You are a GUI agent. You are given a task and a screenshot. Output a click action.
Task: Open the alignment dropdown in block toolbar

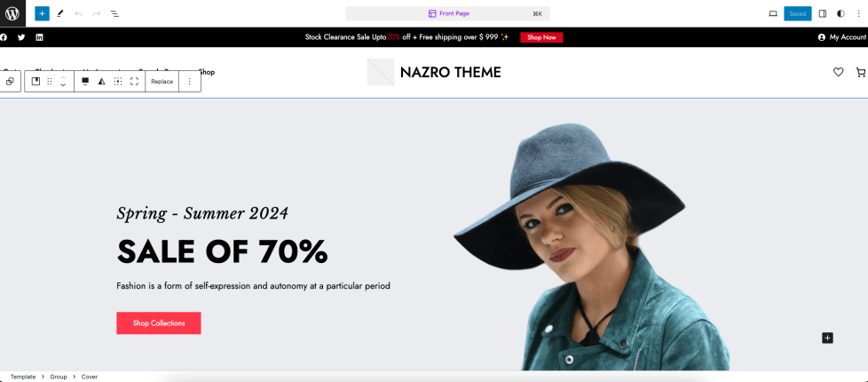[85, 82]
